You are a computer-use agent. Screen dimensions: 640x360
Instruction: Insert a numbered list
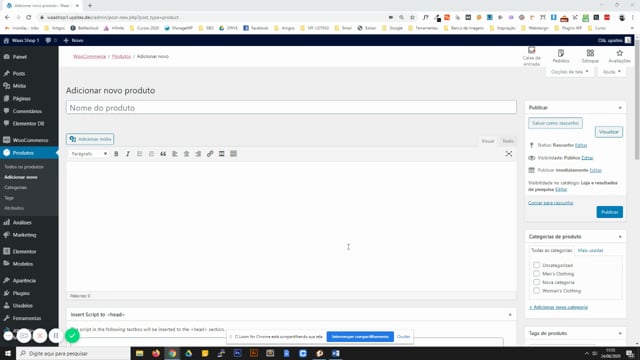pos(151,154)
